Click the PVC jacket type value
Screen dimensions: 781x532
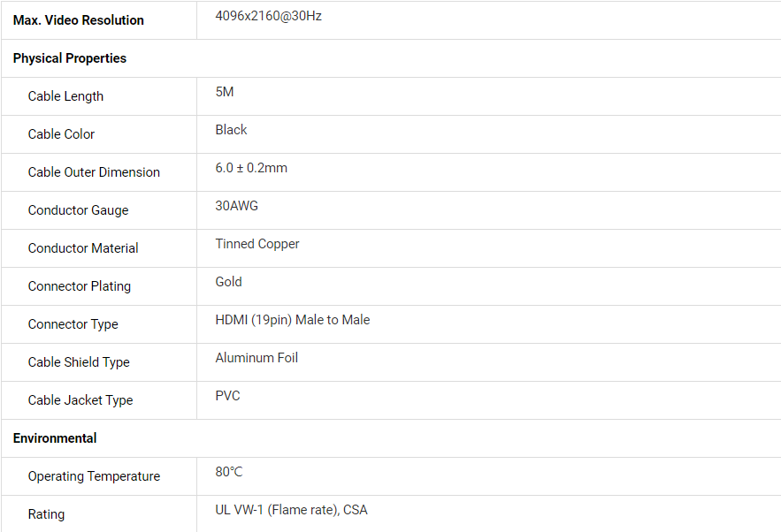click(227, 396)
